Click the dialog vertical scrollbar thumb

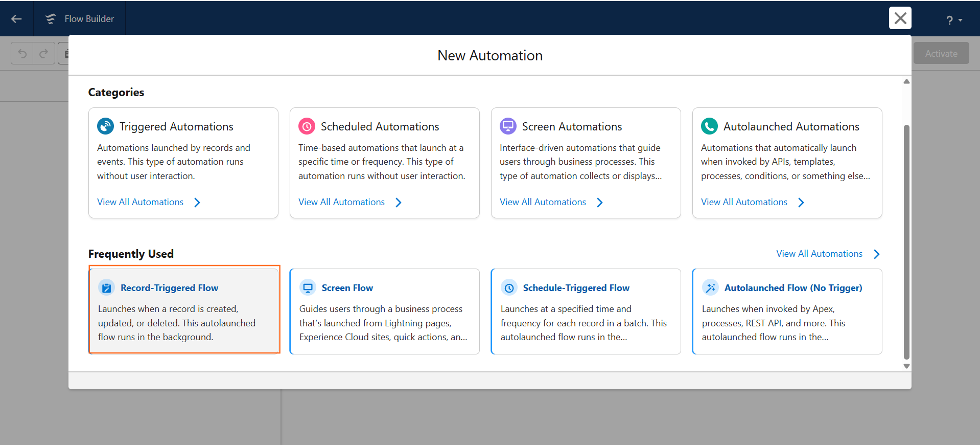click(906, 242)
